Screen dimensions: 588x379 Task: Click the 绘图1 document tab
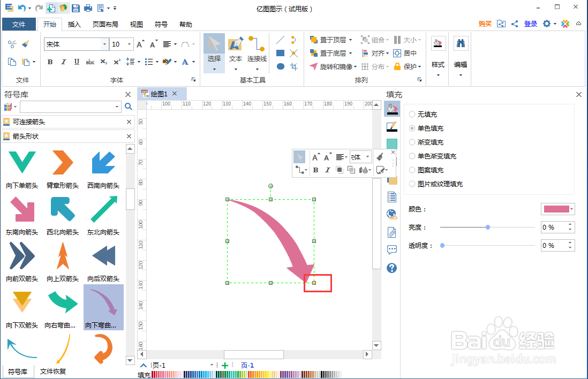point(159,93)
